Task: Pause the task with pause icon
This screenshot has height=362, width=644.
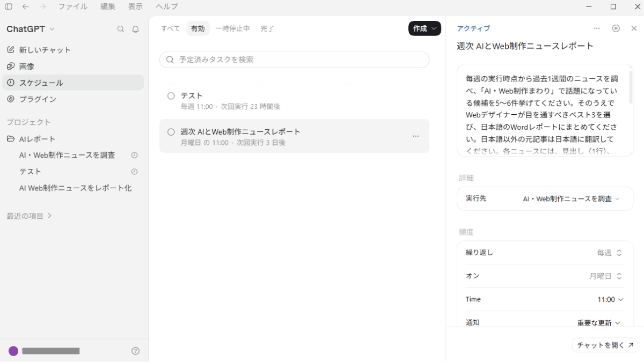Action: tap(616, 28)
